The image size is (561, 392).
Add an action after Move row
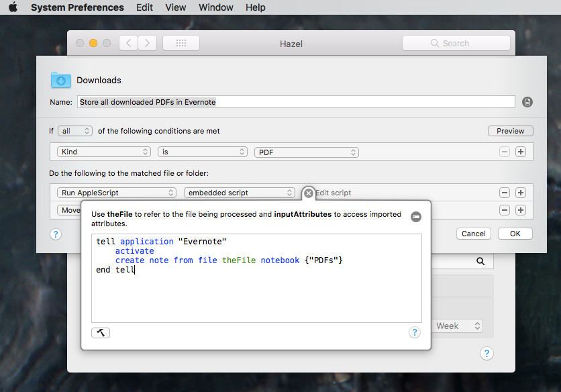[x=521, y=210]
